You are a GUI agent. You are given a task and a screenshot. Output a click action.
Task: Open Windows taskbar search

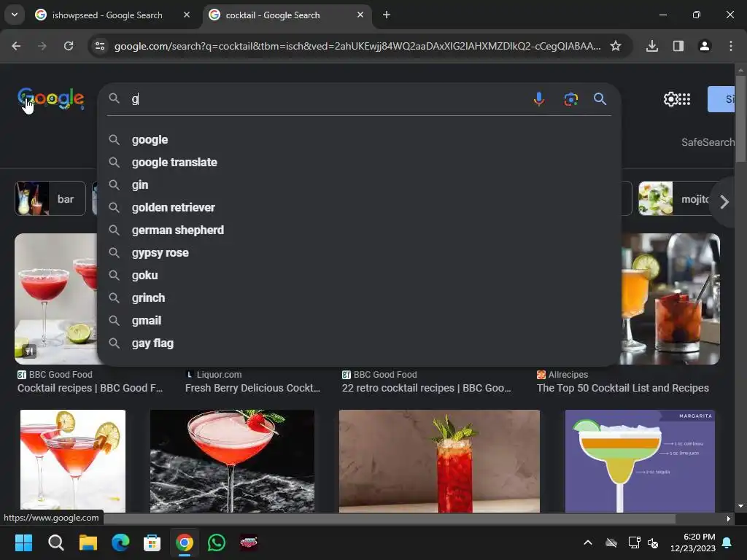[x=55, y=542]
